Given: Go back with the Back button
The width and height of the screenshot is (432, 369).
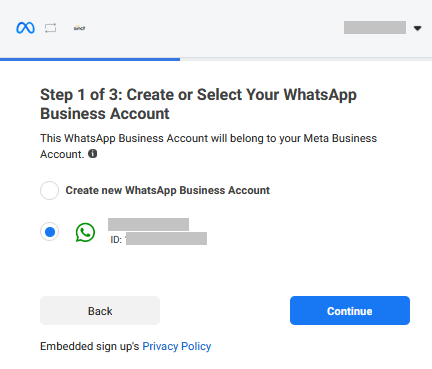Looking at the screenshot, I should tap(100, 310).
